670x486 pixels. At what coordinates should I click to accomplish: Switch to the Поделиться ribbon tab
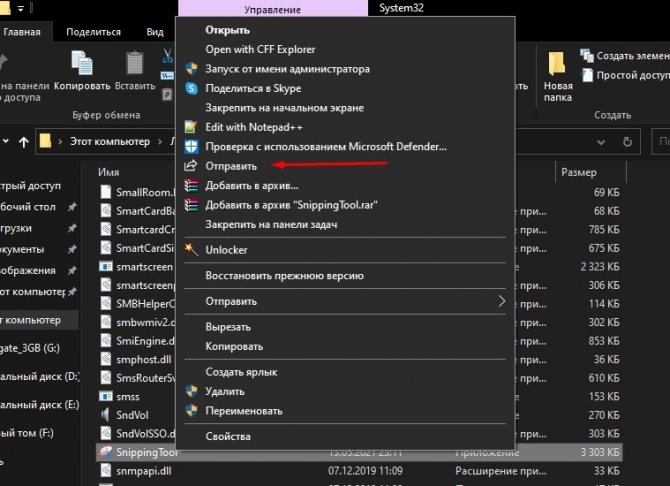click(x=94, y=32)
